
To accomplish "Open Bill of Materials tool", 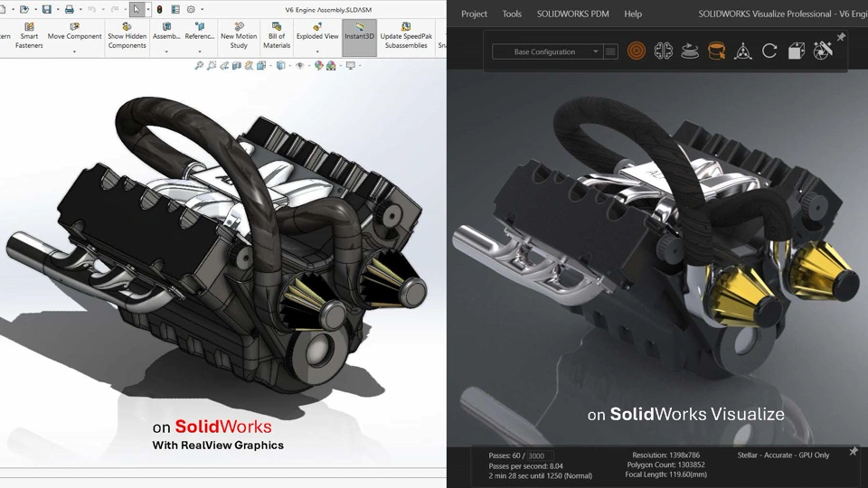I will [277, 36].
